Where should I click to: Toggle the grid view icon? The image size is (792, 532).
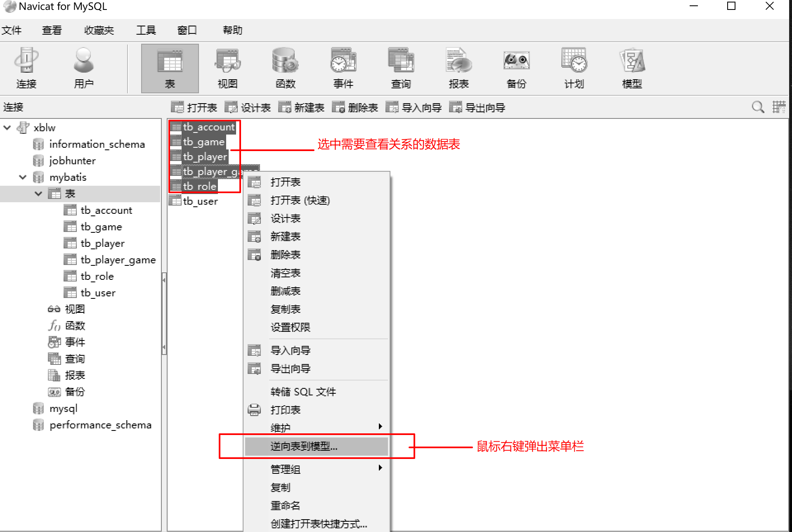click(779, 107)
